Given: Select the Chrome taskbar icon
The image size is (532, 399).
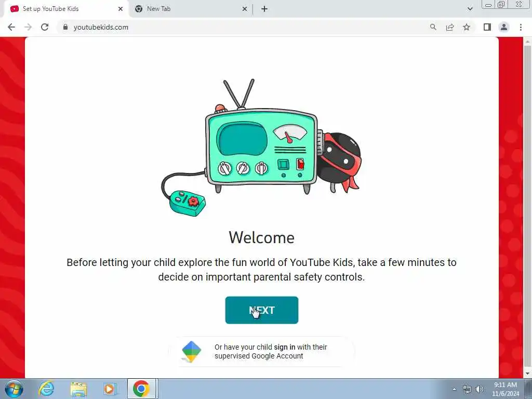Looking at the screenshot, I should (141, 389).
